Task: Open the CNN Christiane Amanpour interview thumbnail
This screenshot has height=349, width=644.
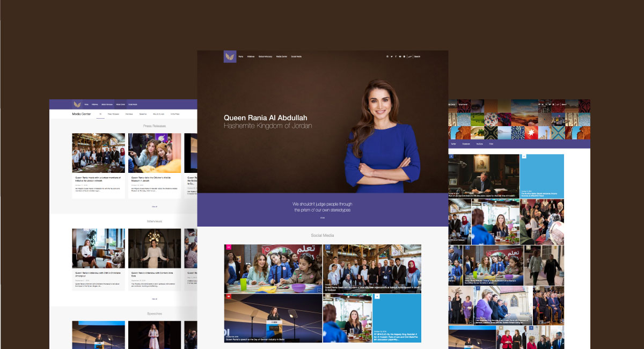Action: (99, 248)
